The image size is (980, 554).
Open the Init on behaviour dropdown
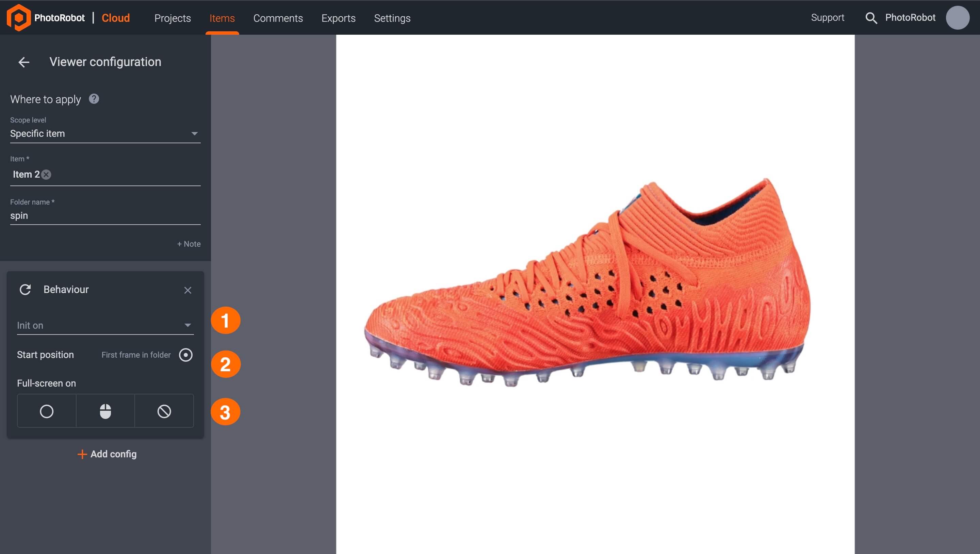(x=104, y=326)
